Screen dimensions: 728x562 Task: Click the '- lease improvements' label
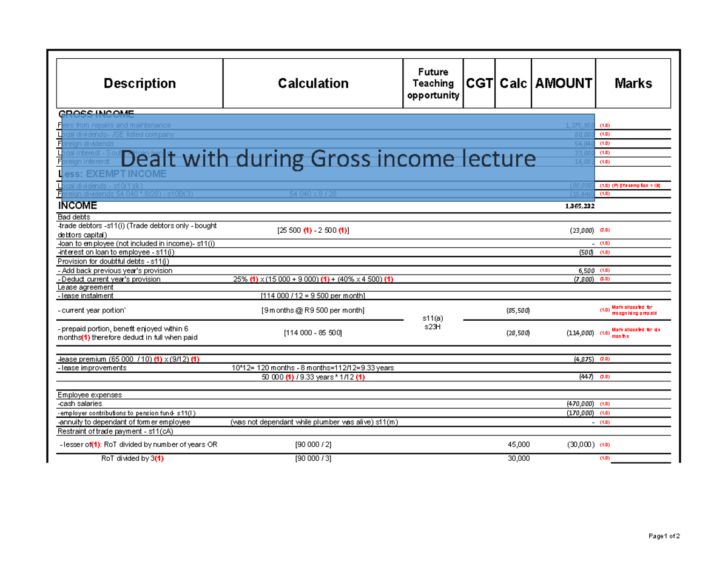(x=92, y=368)
